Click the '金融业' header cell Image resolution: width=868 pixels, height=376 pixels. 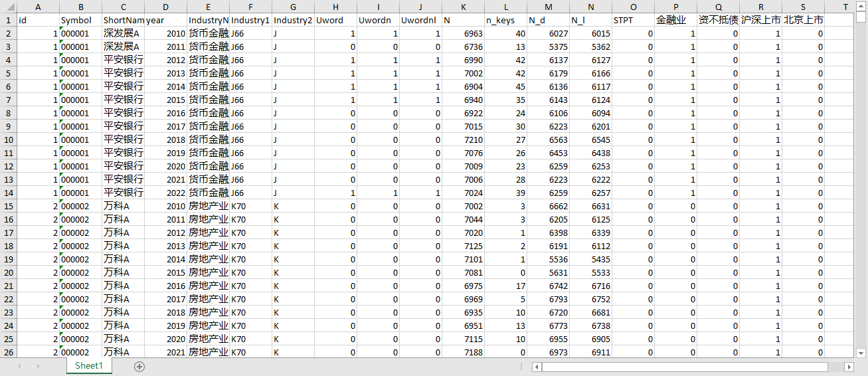click(x=675, y=20)
